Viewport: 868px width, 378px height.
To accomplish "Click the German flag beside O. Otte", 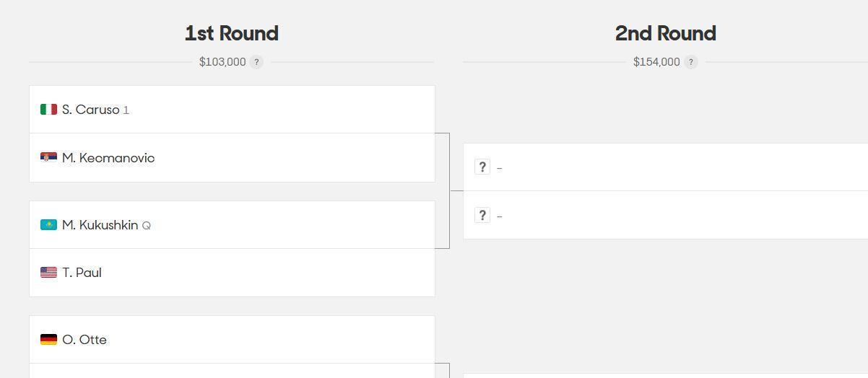I will [x=48, y=340].
